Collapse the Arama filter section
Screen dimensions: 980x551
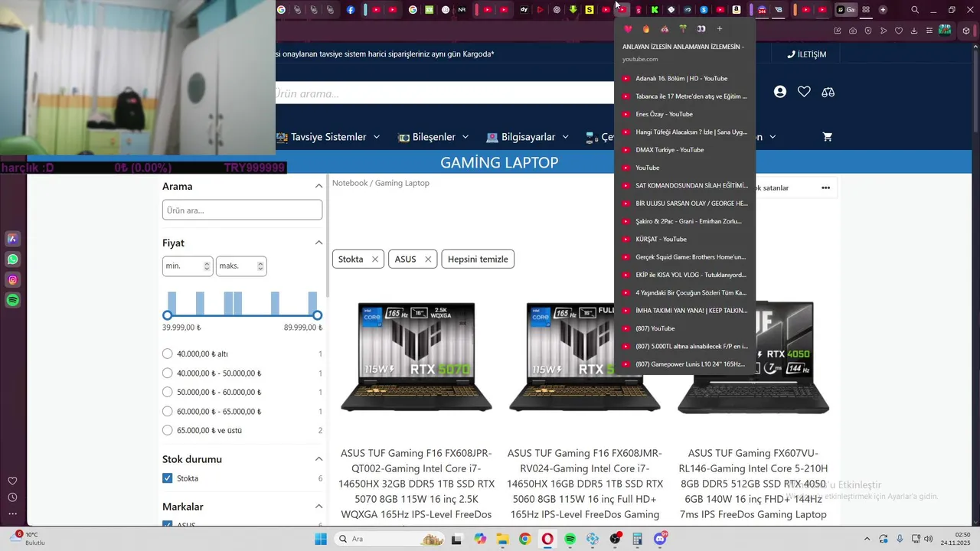pos(318,186)
